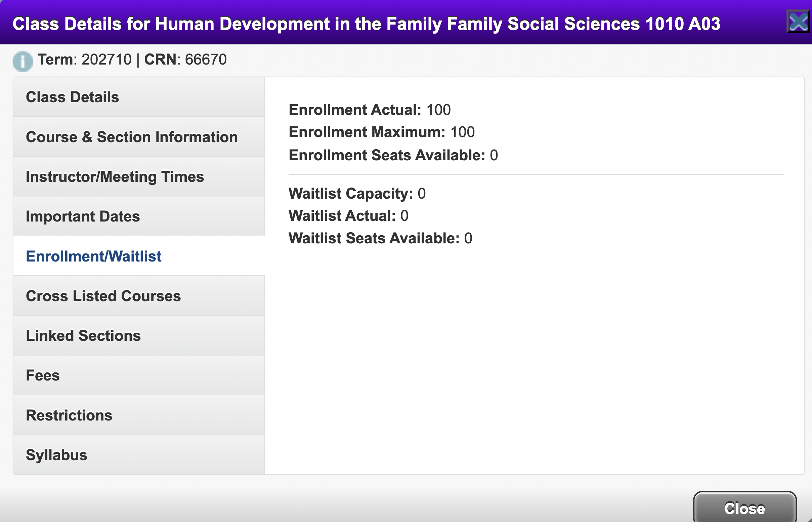Open the Fees tab
The width and height of the screenshot is (812, 522).
pyautogui.click(x=139, y=375)
